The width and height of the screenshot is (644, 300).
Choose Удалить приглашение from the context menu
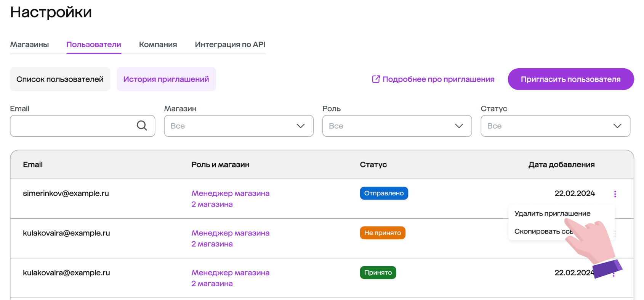552,213
